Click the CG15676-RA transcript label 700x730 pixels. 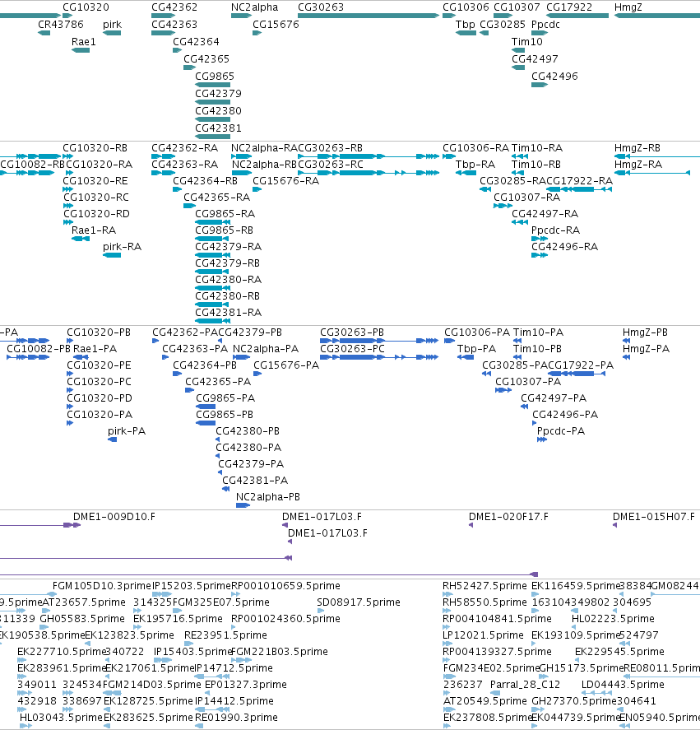click(x=285, y=180)
